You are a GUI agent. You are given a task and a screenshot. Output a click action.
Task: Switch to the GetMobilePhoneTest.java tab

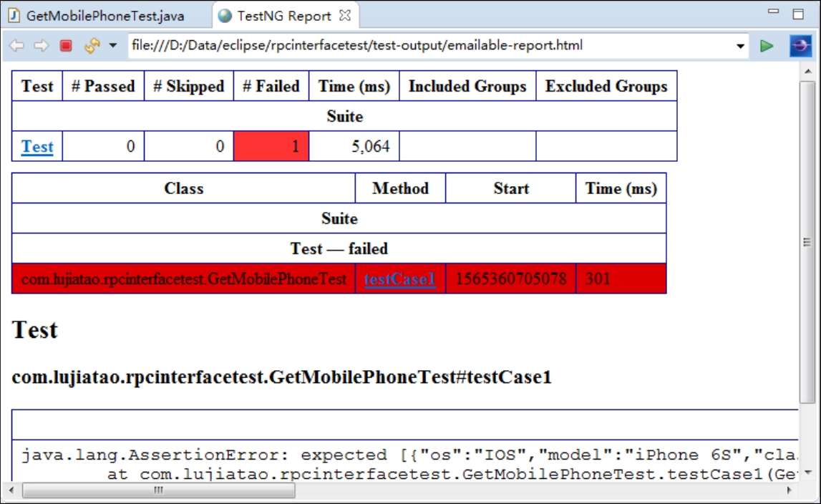(x=105, y=16)
